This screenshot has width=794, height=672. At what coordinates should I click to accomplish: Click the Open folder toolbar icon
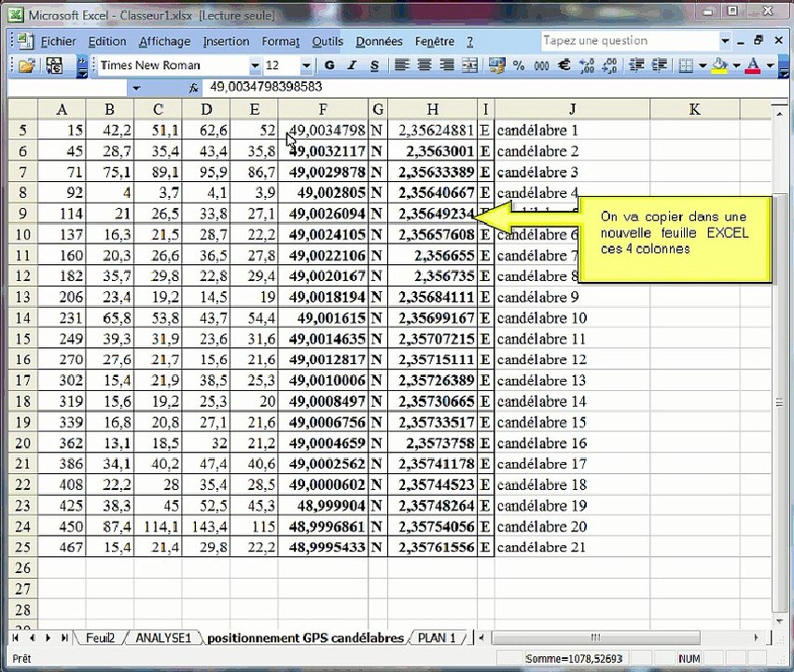click(x=26, y=65)
